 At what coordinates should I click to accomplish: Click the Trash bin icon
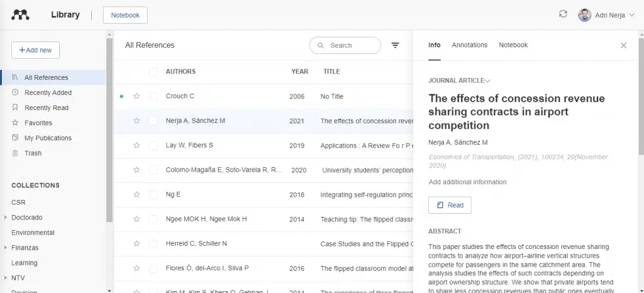click(x=15, y=153)
